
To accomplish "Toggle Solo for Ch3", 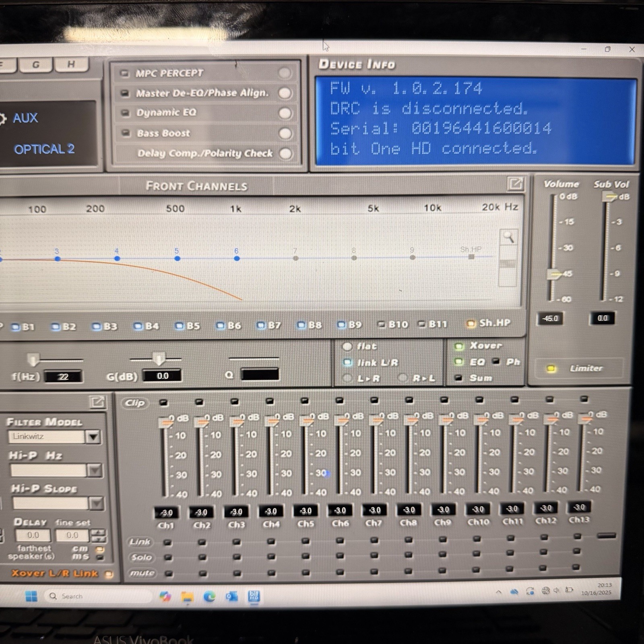I will point(237,557).
